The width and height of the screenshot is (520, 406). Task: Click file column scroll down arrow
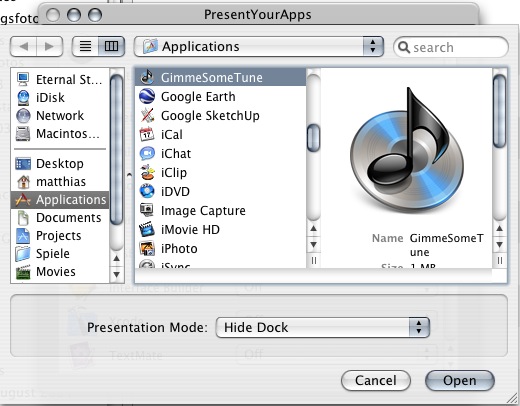tap(313, 245)
